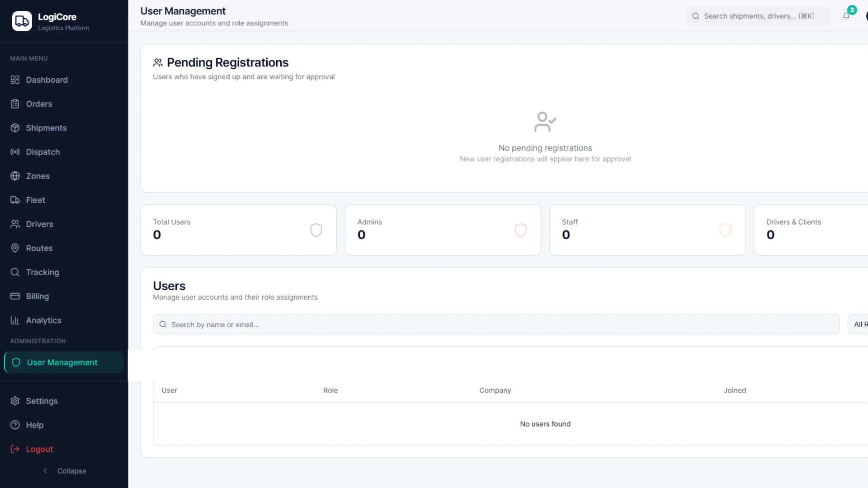
Task: Click the Analytics bar chart icon
Action: (15, 320)
